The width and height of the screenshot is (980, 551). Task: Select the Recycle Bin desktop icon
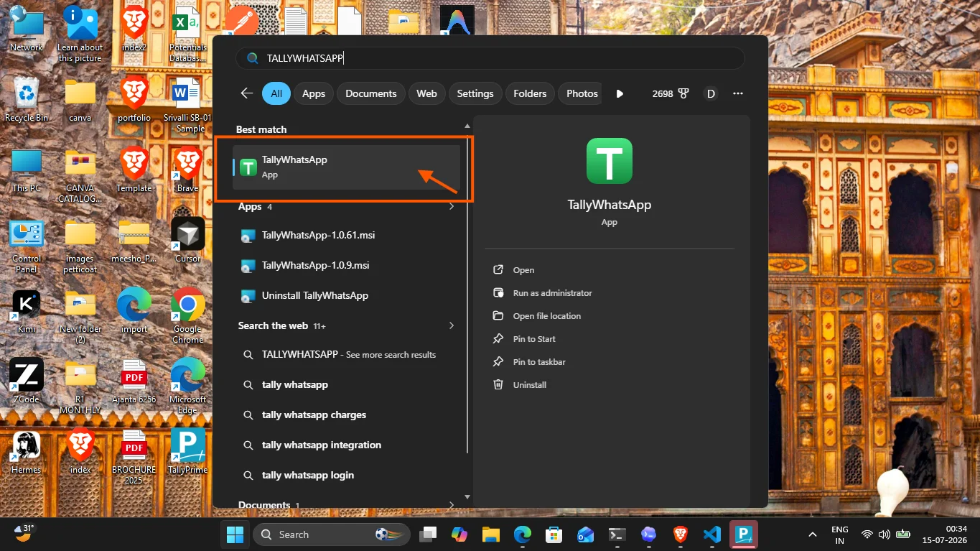pyautogui.click(x=27, y=99)
